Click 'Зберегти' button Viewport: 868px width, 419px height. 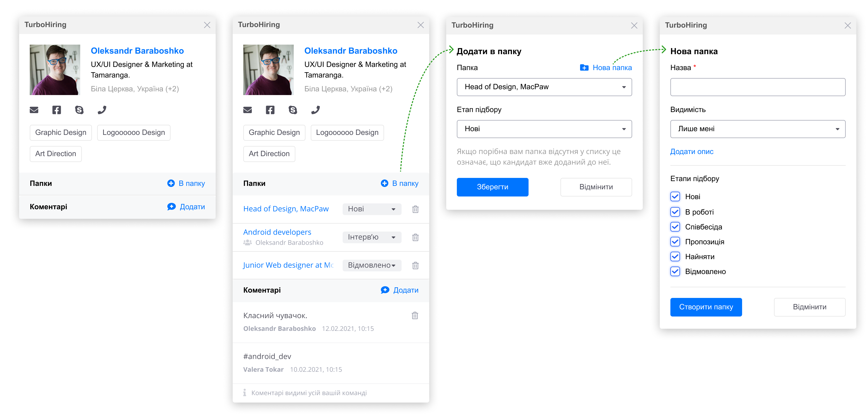click(x=492, y=187)
